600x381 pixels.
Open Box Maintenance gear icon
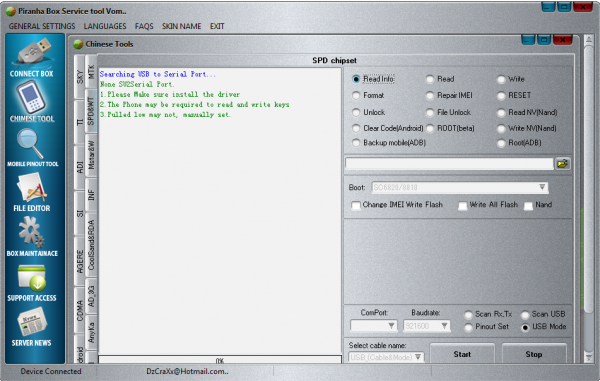point(31,232)
